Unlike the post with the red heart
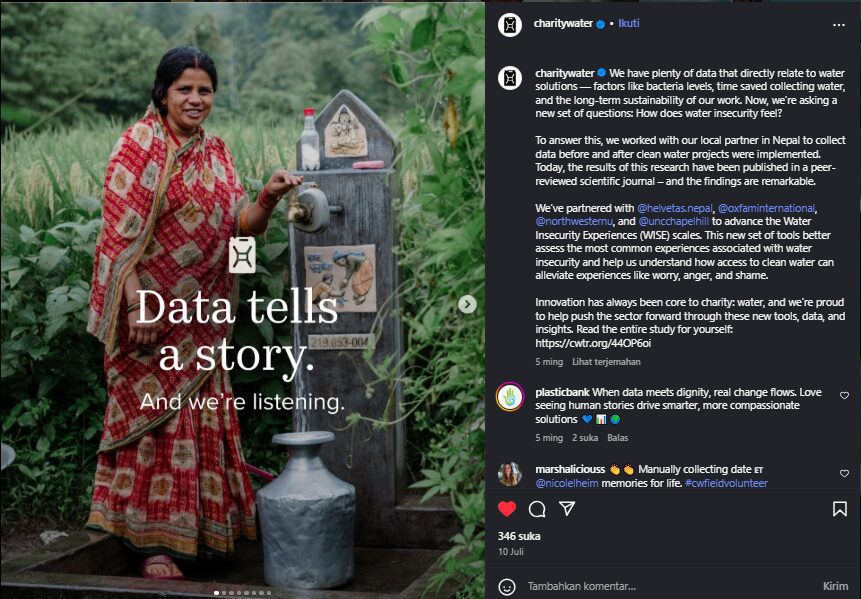This screenshot has width=861, height=599. 507,509
